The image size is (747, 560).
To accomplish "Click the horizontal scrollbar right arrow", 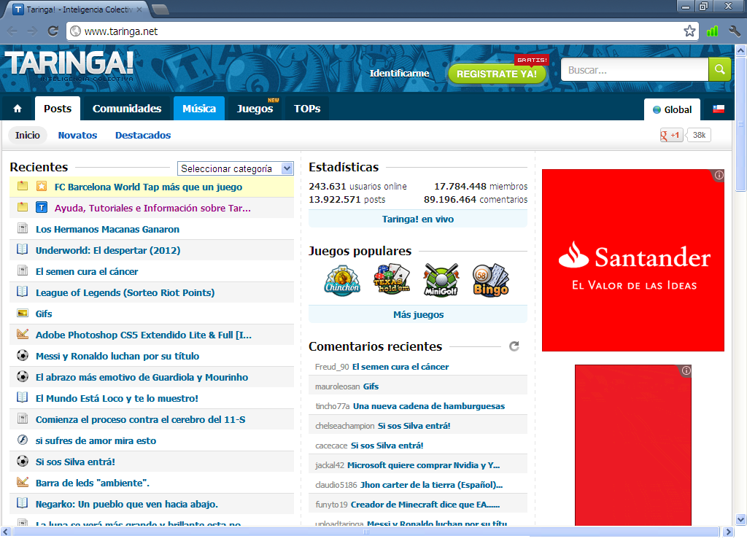I will point(728,532).
